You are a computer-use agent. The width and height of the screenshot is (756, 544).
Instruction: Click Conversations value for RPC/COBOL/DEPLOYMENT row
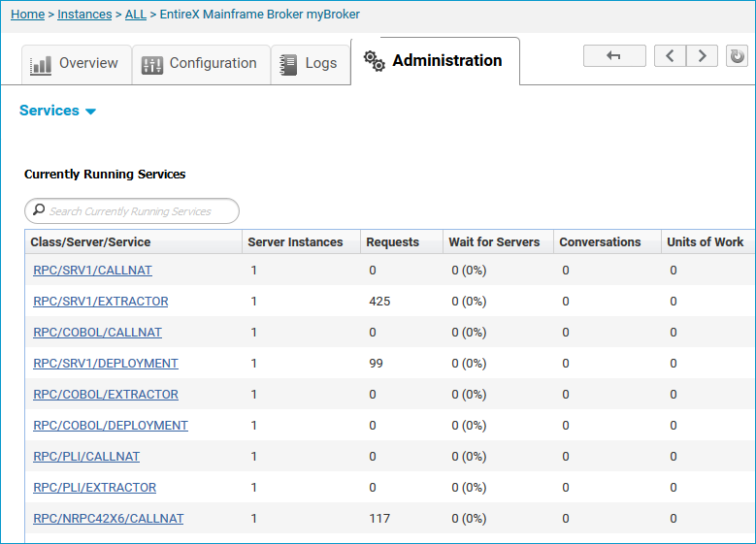566,426
